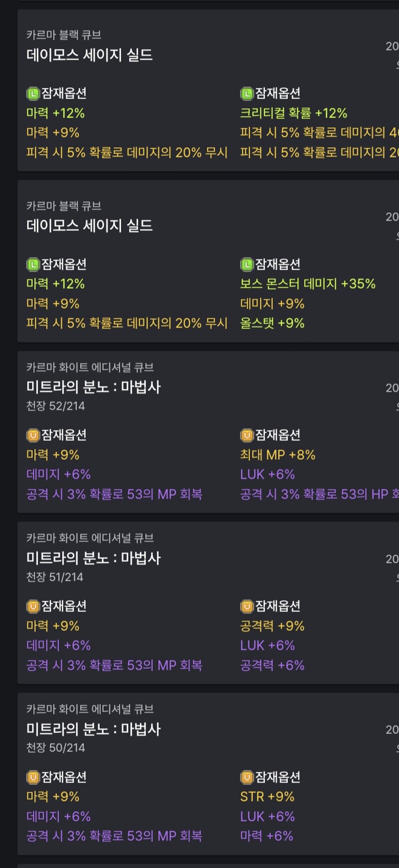Select the 데미지 +9% option line
The image size is (399, 868).
tap(272, 304)
